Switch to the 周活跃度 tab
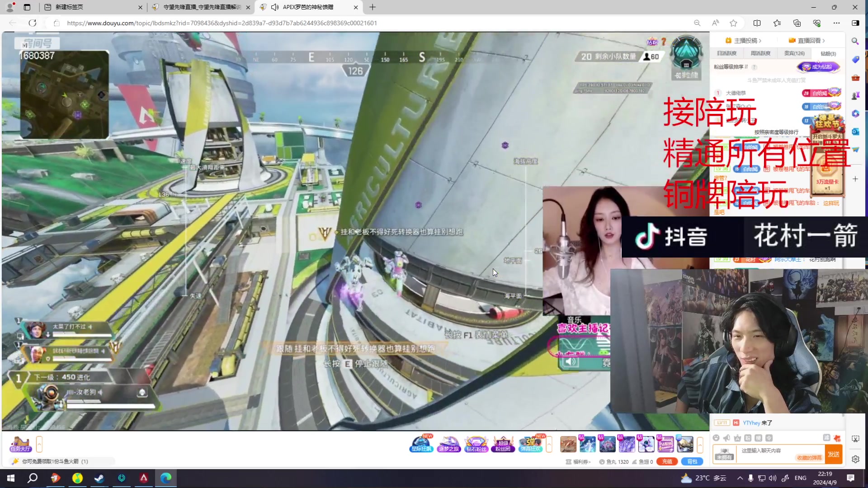Image resolution: width=868 pixels, height=488 pixels. (760, 53)
